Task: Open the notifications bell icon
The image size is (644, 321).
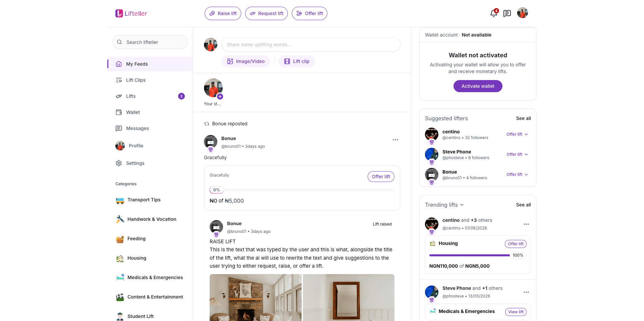Action: [x=494, y=13]
